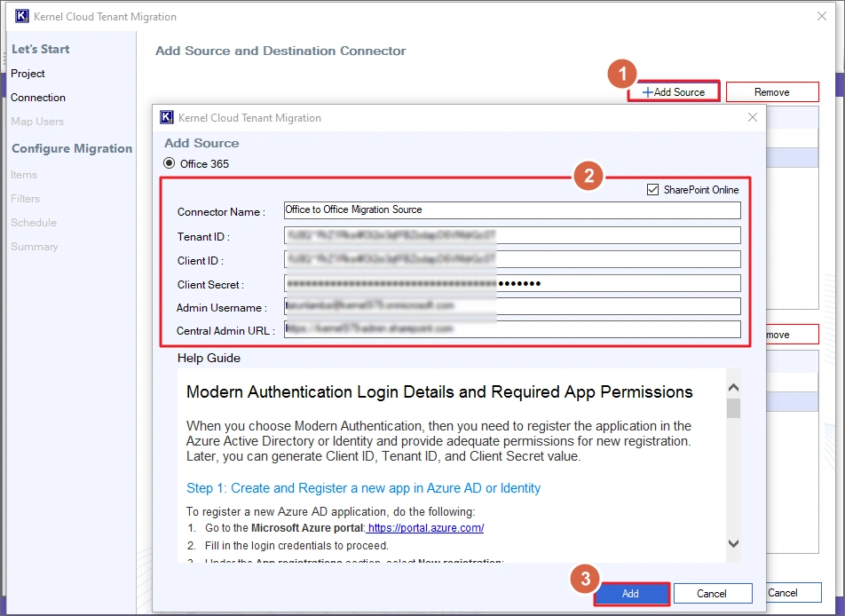Click the Remove button at the top right

point(771,91)
